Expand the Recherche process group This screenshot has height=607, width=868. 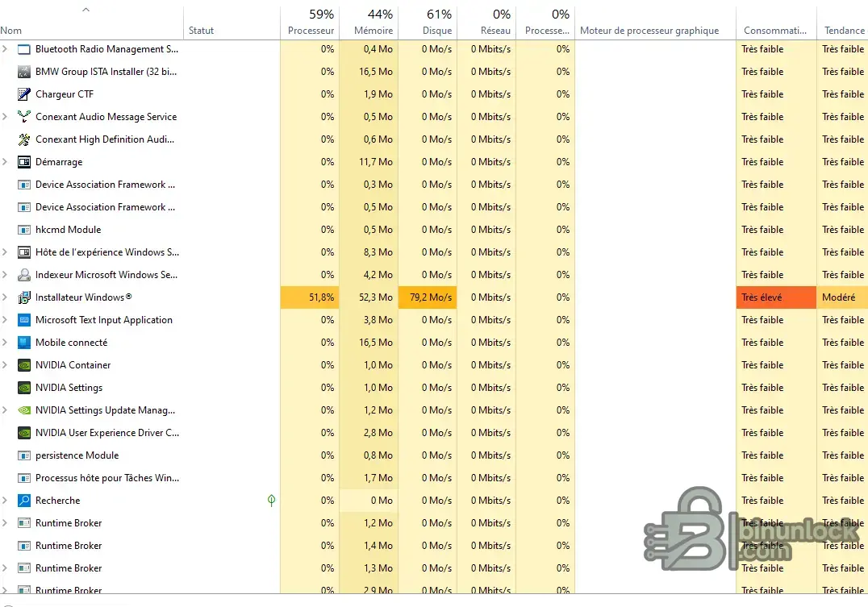point(5,501)
